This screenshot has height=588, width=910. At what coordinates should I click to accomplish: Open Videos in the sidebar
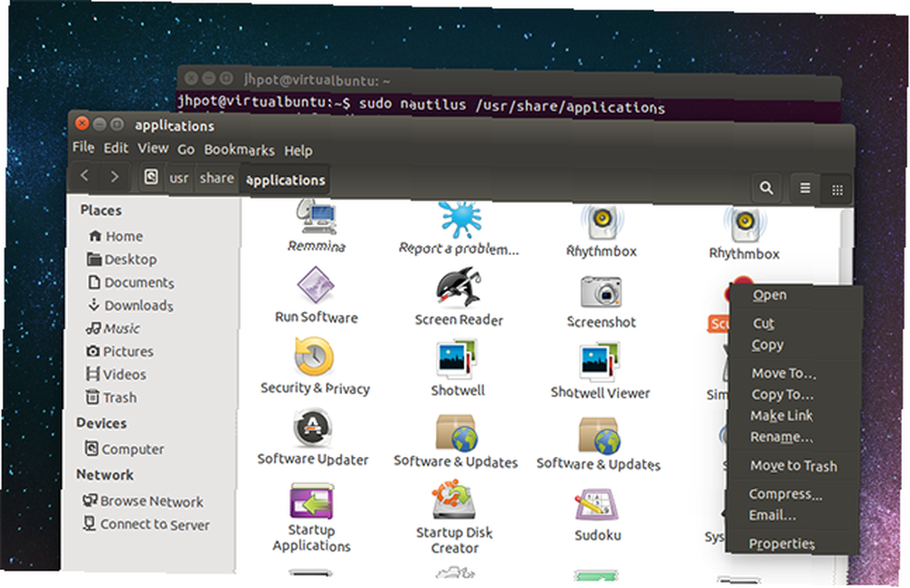(x=116, y=374)
